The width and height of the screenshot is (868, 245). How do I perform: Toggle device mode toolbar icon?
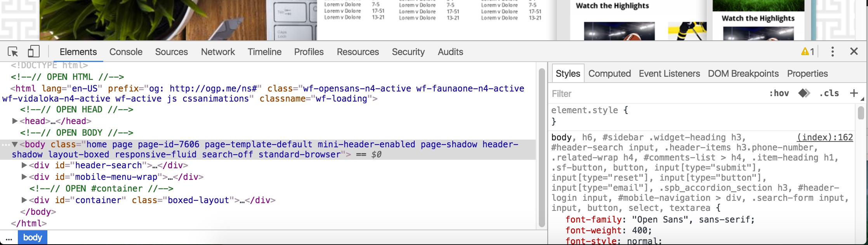(34, 52)
